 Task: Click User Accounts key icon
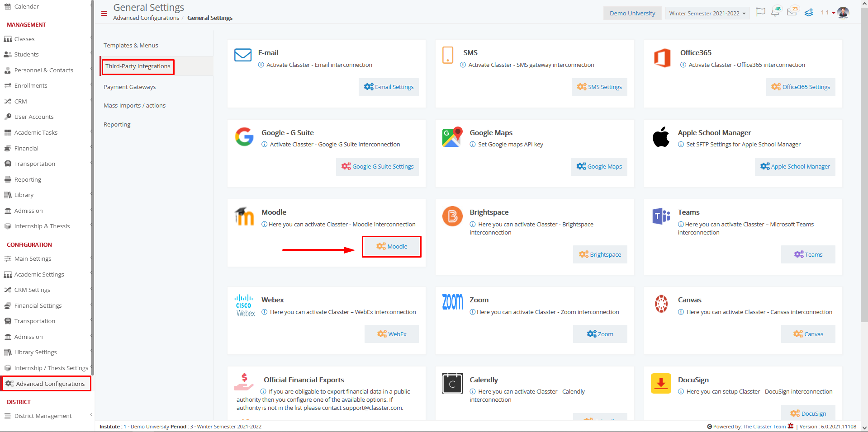click(x=8, y=117)
